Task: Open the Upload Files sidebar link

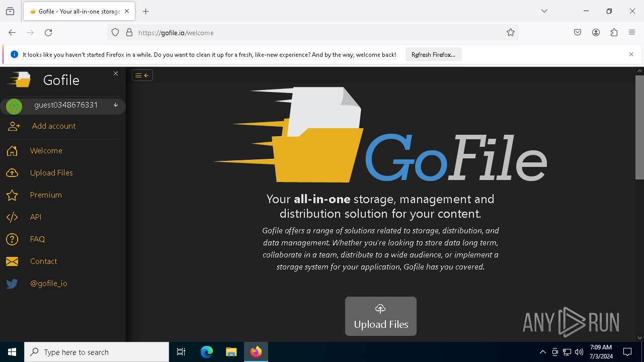Action: click(x=51, y=173)
